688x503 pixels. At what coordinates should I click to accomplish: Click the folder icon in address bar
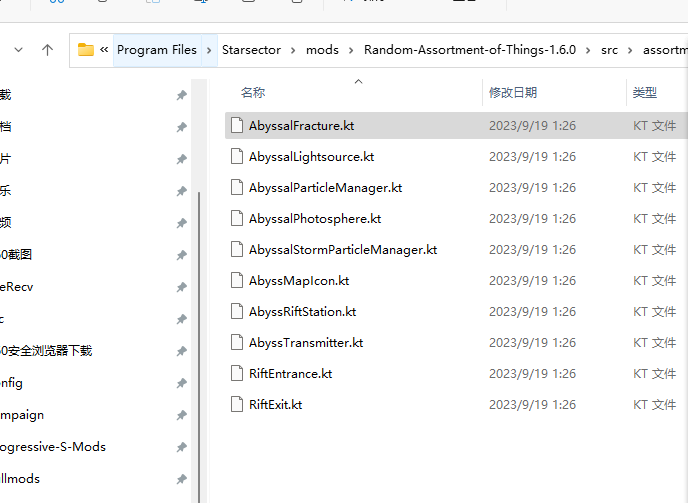86,49
